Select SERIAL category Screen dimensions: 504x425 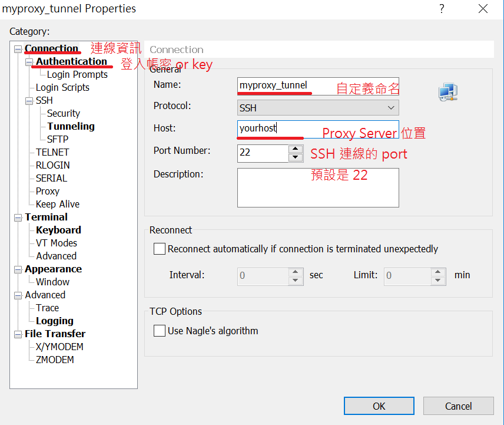51,178
